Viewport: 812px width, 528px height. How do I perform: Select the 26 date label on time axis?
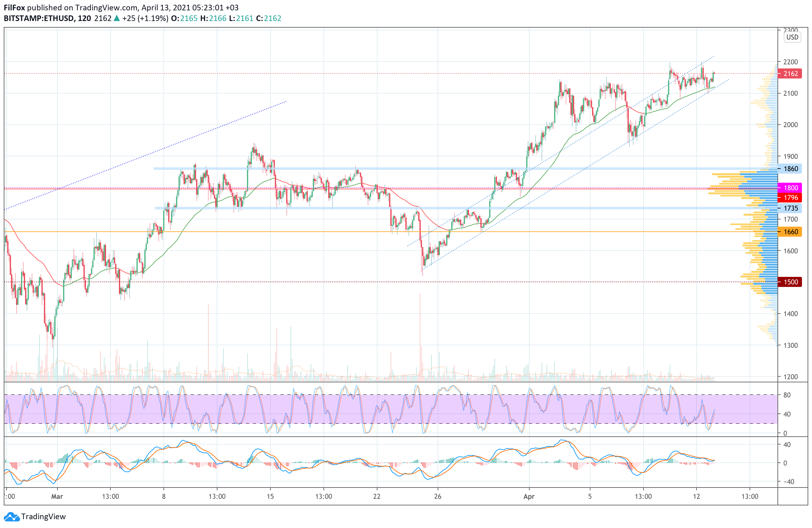[x=438, y=496]
